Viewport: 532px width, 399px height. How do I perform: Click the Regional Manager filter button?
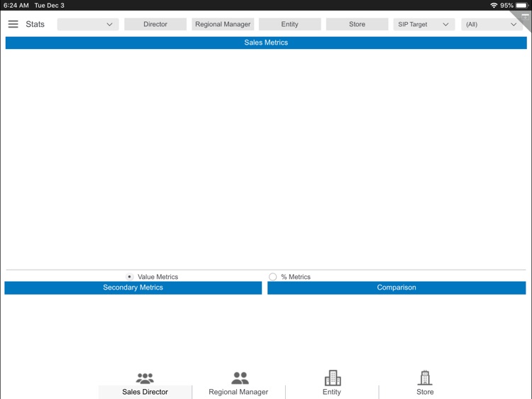[x=223, y=24]
